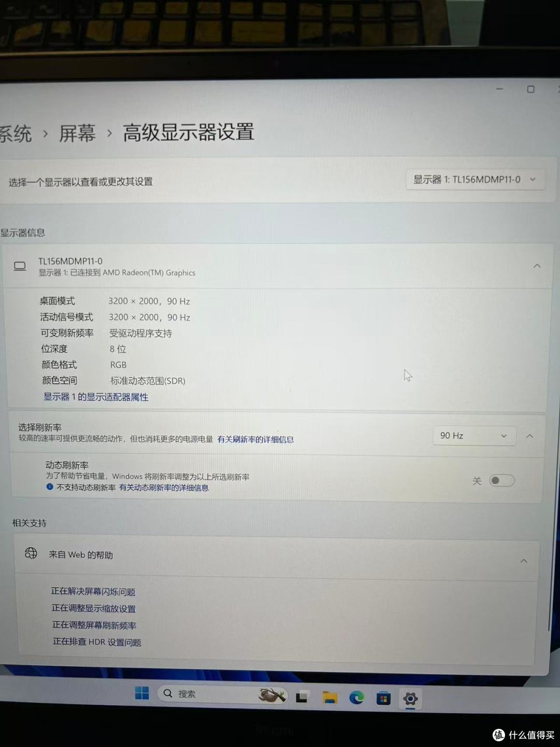Open 显示器 1 的显示适配器属性 link
Screen dimensions: 560x747
pyautogui.click(x=96, y=397)
